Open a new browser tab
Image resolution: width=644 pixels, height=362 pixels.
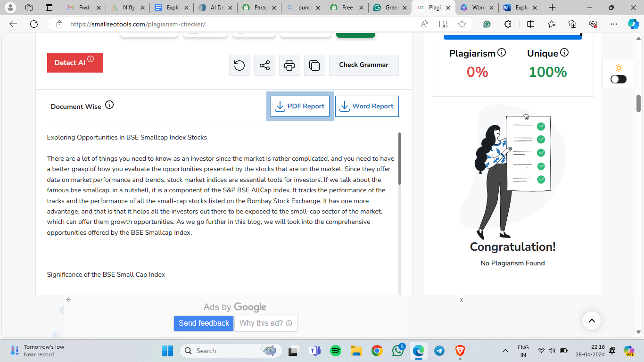click(x=552, y=8)
